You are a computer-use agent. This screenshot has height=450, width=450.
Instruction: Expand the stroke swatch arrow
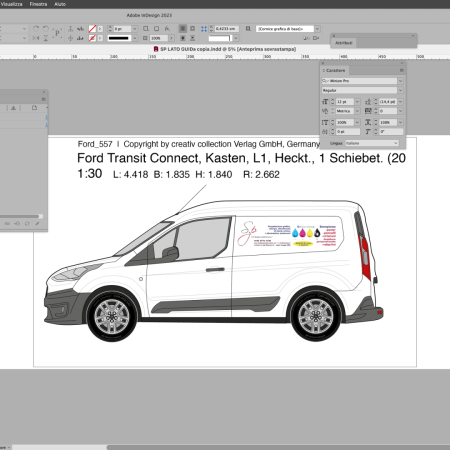(100, 38)
